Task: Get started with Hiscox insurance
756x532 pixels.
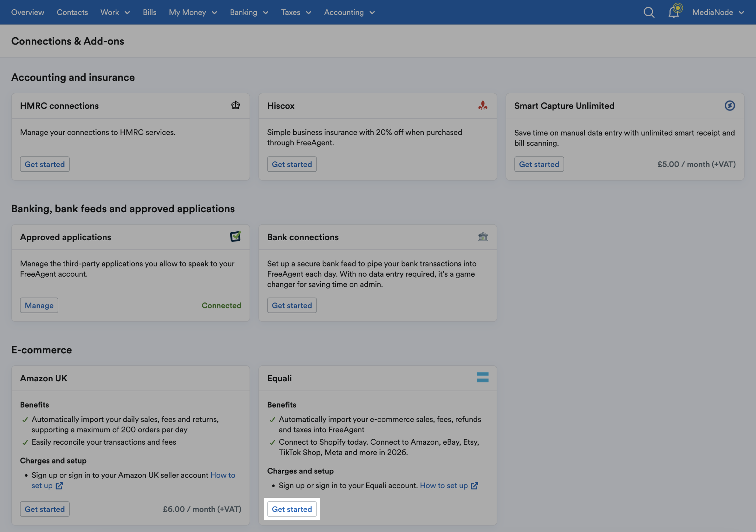Action: point(292,164)
